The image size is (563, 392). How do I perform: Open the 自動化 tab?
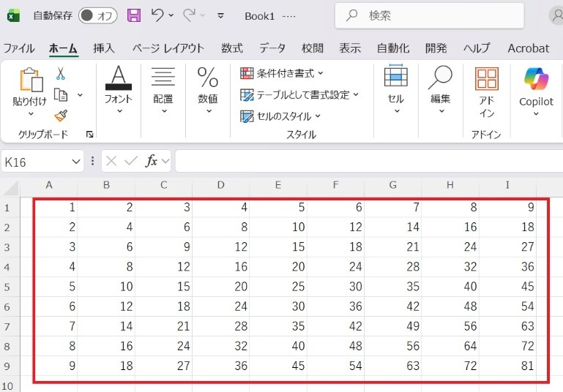393,48
